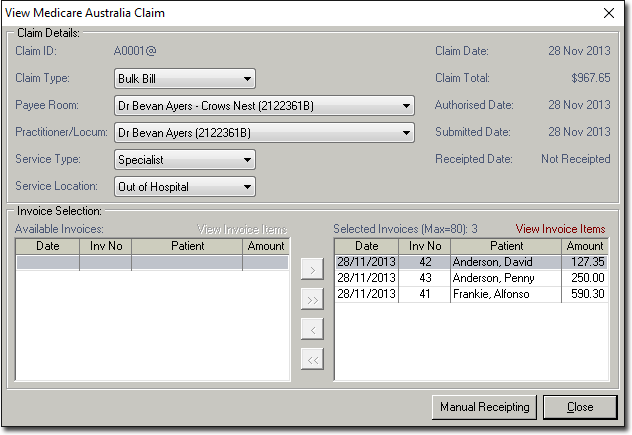Click the Date header in Available Invoices
The image size is (632, 435).
[48, 246]
